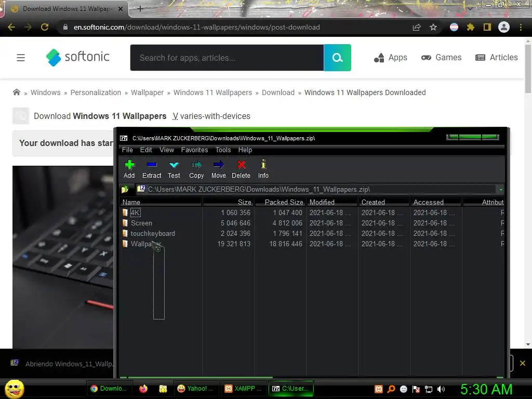The height and width of the screenshot is (399, 532).
Task: Select the 4K folder
Action: click(x=135, y=212)
